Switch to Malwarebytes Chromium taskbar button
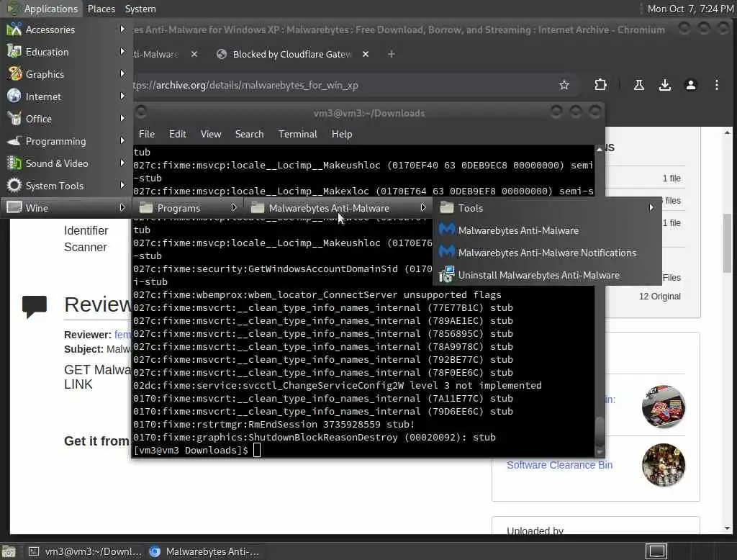Image resolution: width=737 pixels, height=560 pixels. pyautogui.click(x=204, y=551)
